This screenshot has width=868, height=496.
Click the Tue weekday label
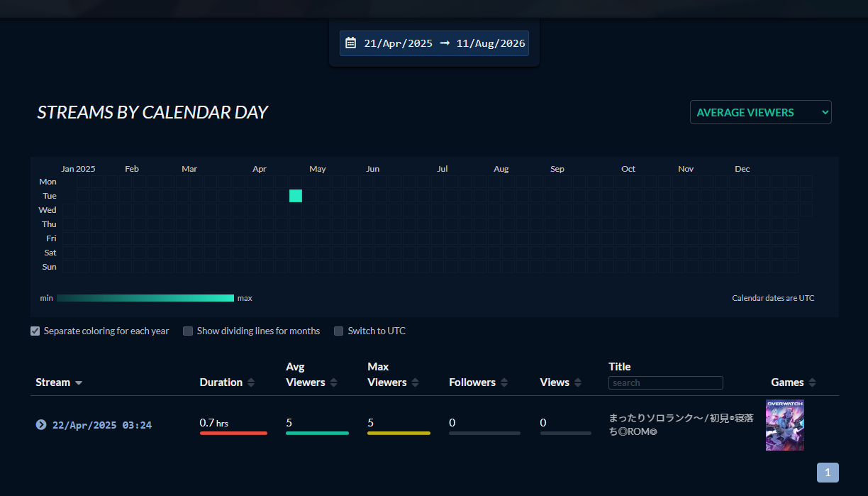point(50,196)
